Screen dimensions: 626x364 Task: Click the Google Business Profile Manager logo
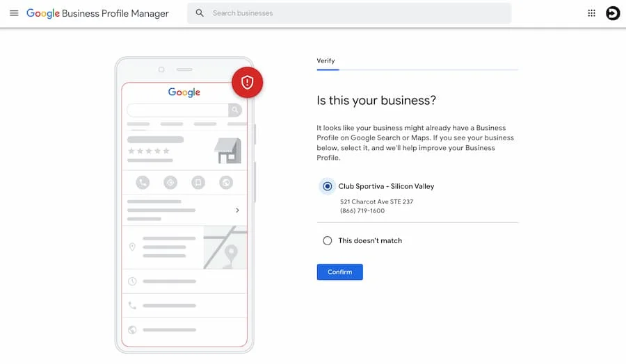click(97, 13)
